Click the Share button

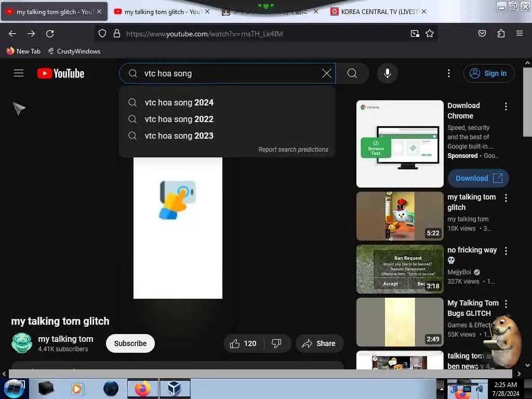coord(320,343)
